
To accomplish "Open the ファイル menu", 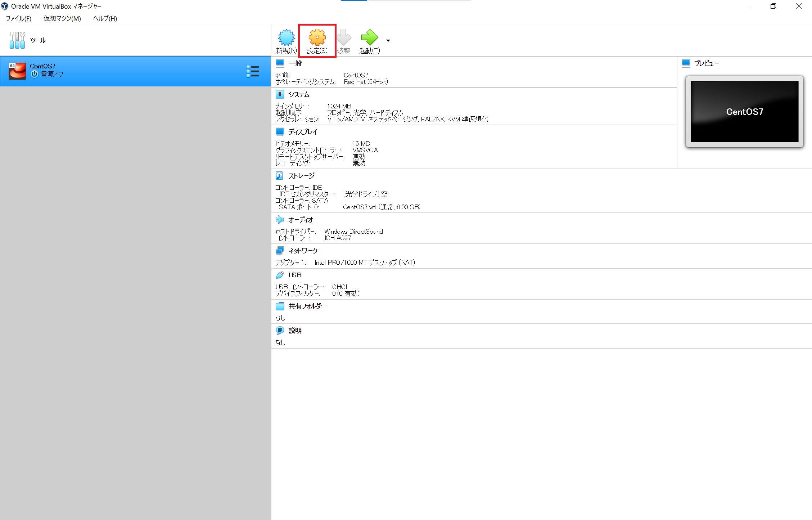I will [18, 18].
